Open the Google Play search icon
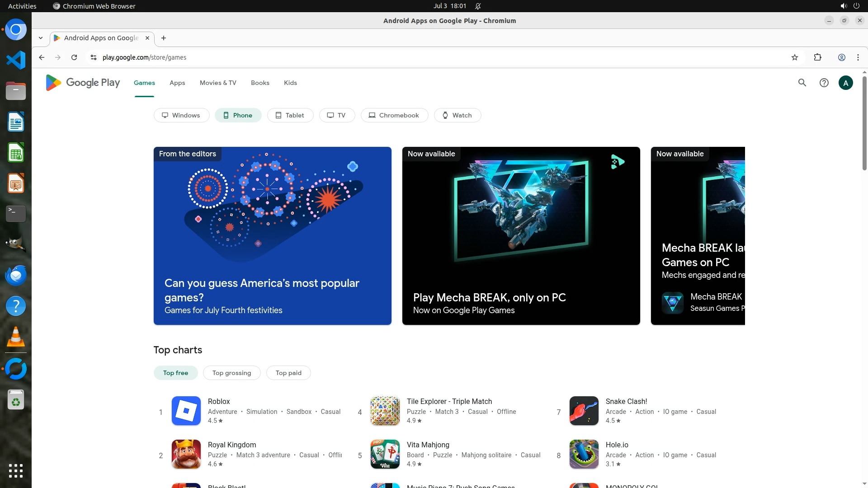The width and height of the screenshot is (868, 488). (802, 83)
